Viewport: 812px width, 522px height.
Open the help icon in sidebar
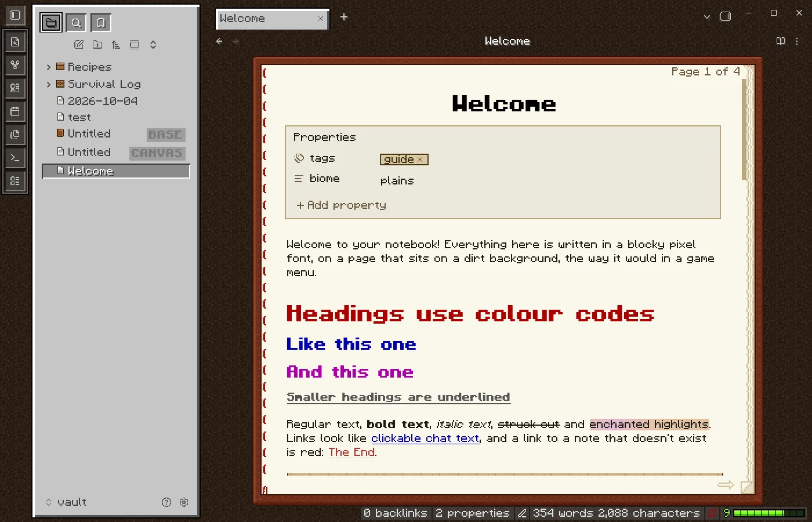(166, 502)
